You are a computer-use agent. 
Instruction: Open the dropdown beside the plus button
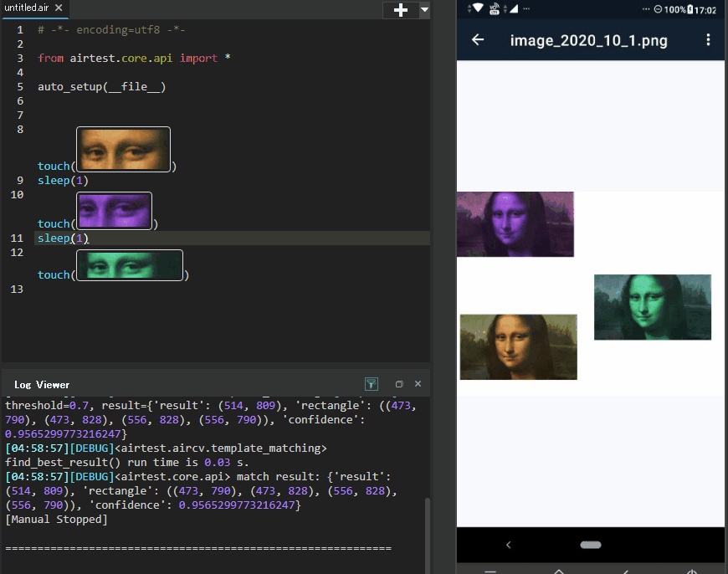(423, 11)
